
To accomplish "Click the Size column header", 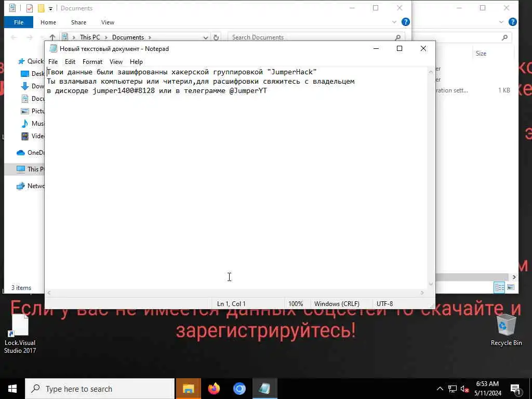I will [x=481, y=54].
